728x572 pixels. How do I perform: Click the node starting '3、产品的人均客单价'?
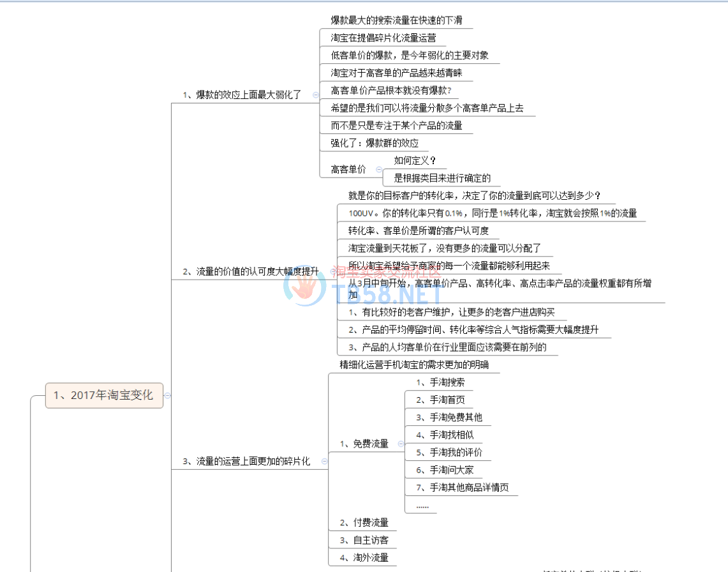click(447, 347)
